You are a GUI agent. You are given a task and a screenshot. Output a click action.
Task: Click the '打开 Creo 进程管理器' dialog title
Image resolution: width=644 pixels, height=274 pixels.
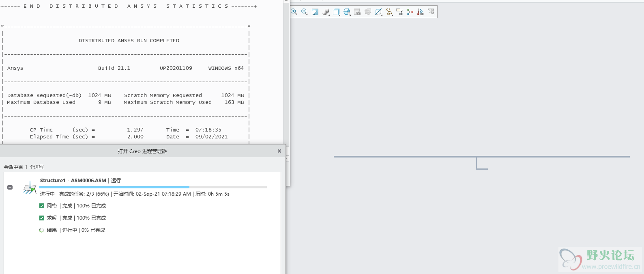(x=142, y=151)
